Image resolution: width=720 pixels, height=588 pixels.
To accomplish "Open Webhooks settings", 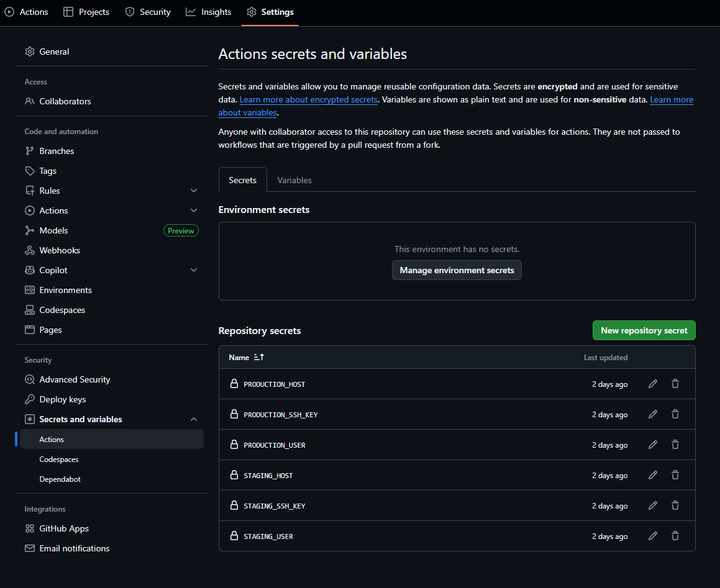I will (58, 250).
